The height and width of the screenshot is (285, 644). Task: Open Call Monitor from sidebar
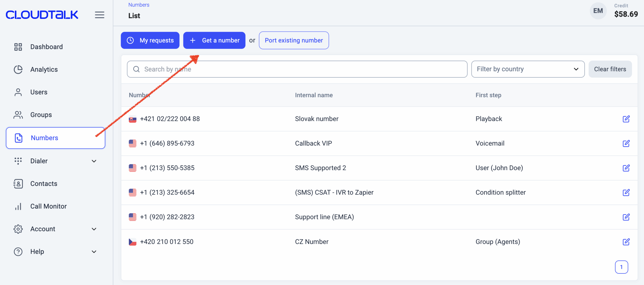(48, 206)
